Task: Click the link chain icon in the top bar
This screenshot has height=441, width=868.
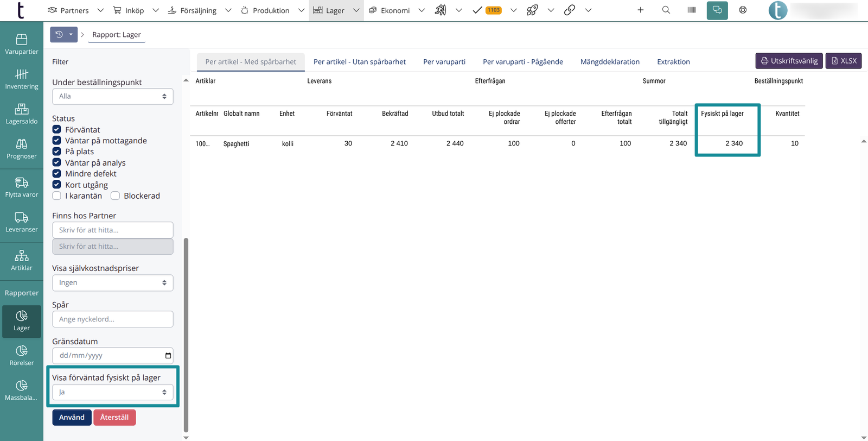Action: coord(570,10)
